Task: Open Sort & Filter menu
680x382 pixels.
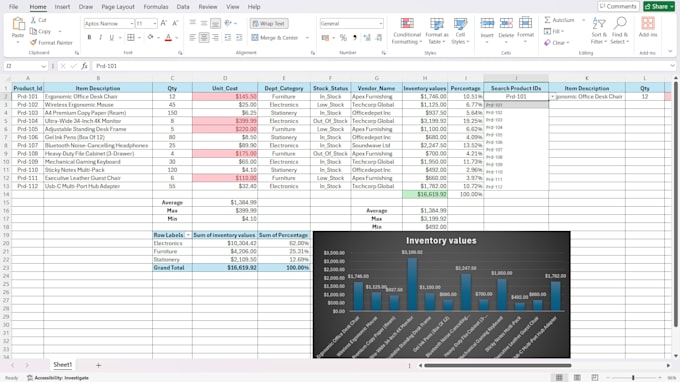Action: click(599, 31)
